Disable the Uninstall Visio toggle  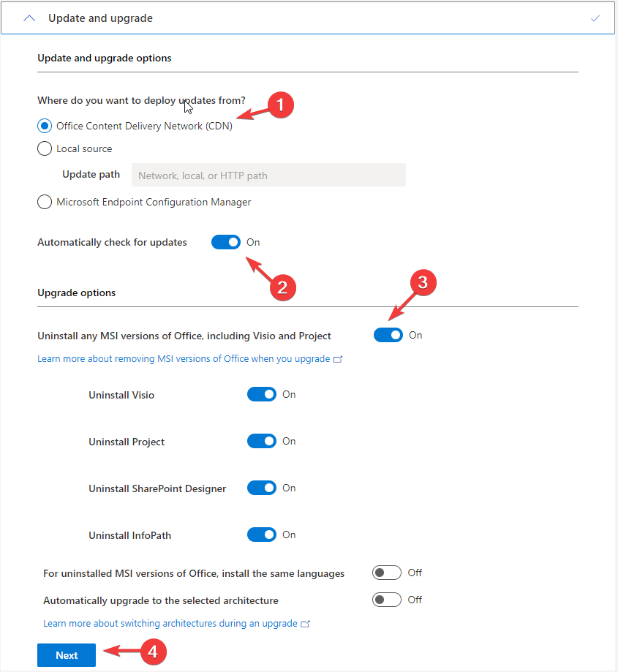coord(261,394)
